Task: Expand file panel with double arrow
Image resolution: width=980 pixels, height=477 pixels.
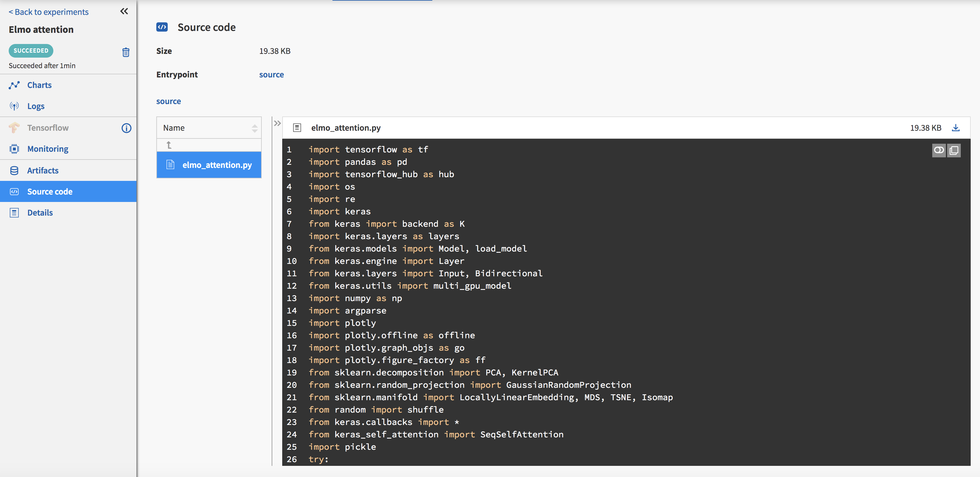Action: (x=277, y=123)
